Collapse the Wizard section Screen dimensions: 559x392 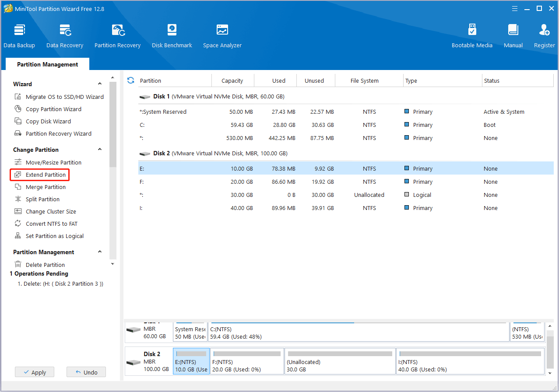(x=100, y=84)
